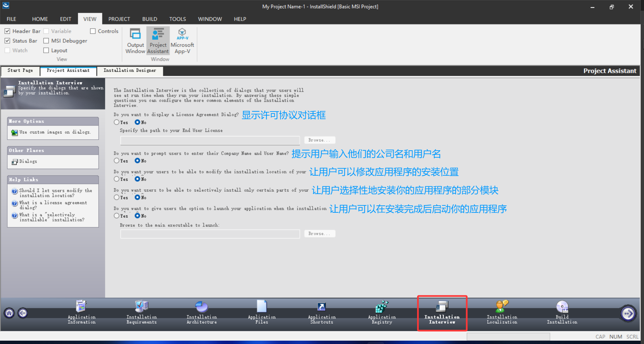644x344 pixels.
Task: Select Yes for selectively install parts
Action: [x=116, y=197]
